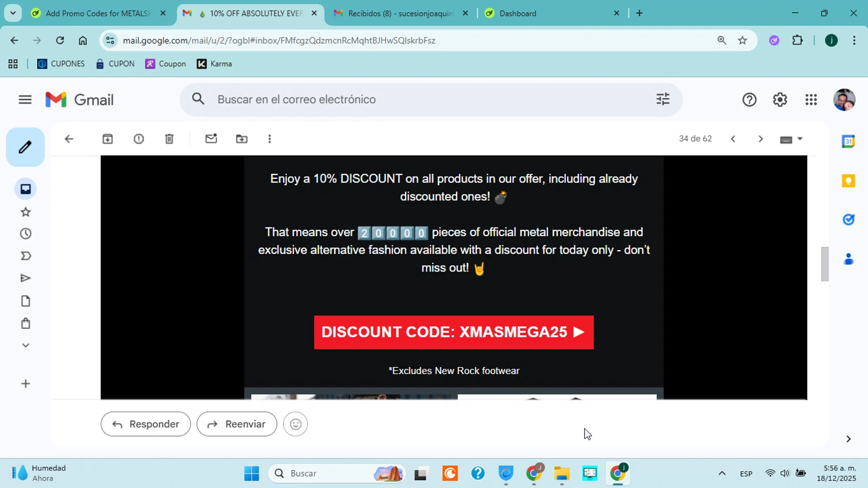Image resolution: width=868 pixels, height=488 pixels.
Task: Open Windows Start menu
Action: (252, 474)
